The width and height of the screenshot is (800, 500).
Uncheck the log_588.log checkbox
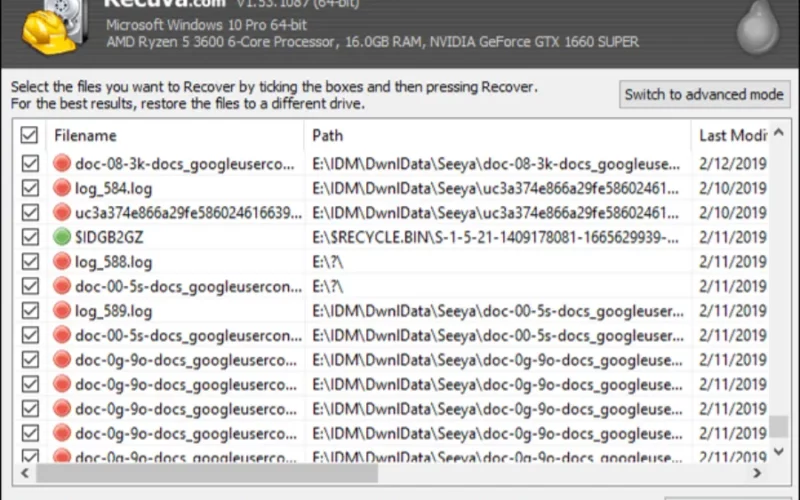click(x=30, y=261)
